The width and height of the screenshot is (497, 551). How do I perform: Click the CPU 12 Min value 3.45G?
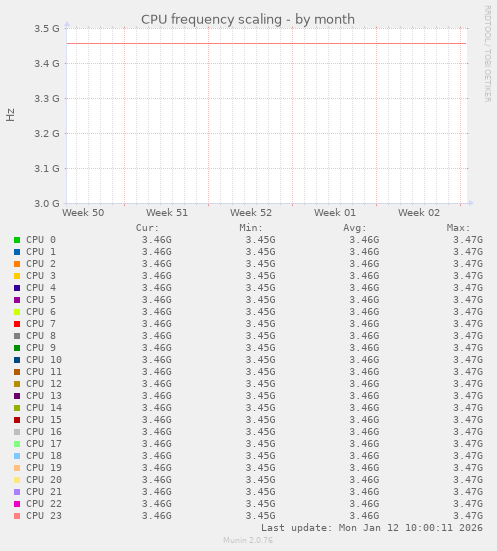(x=260, y=384)
